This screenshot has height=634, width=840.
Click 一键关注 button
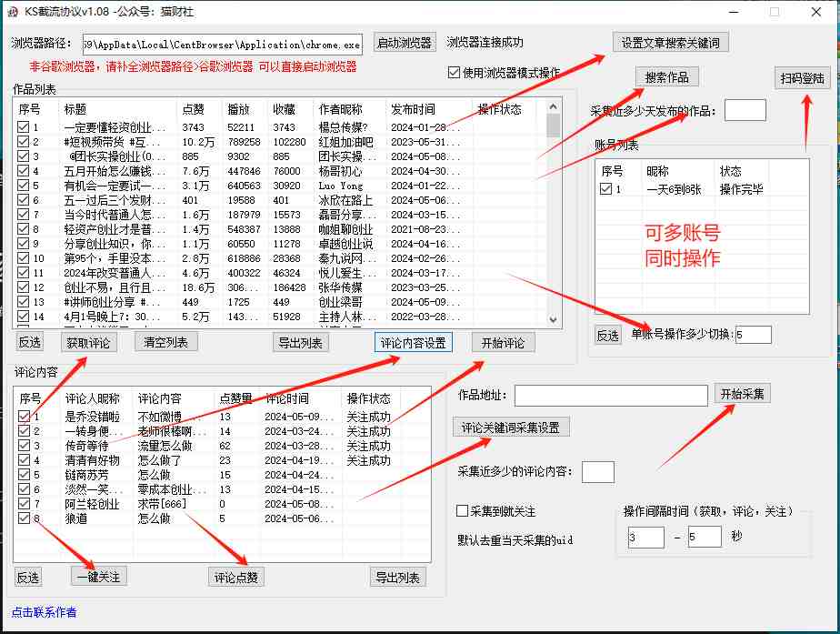coord(98,577)
